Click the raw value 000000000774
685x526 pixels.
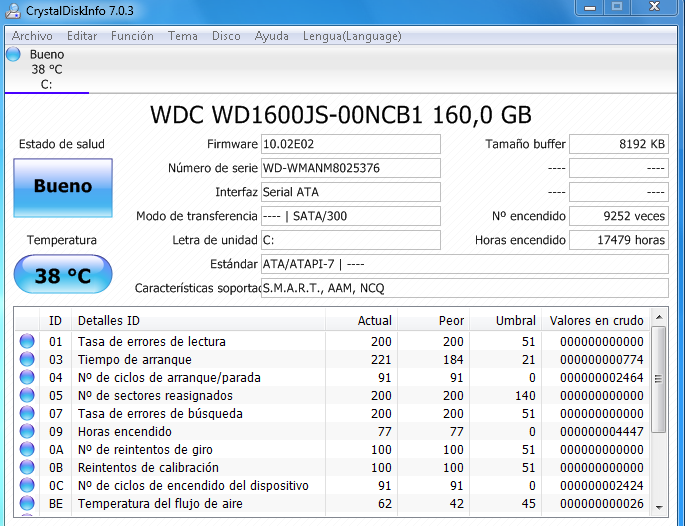602,359
